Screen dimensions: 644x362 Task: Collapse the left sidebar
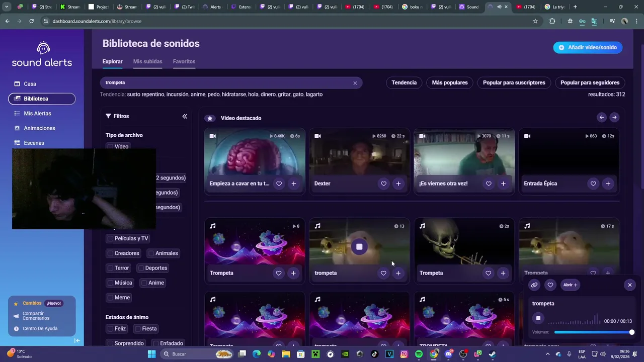point(77,340)
